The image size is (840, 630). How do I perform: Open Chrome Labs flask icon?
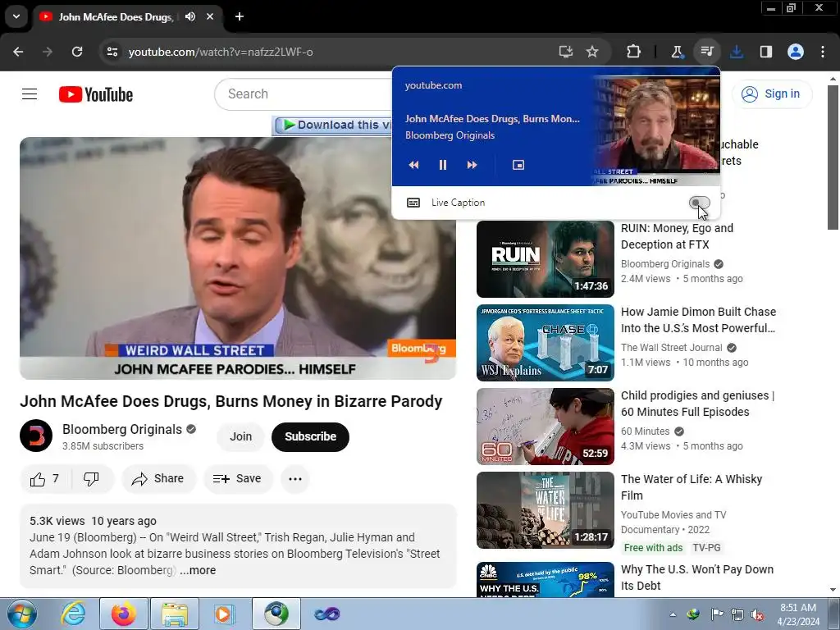(677, 52)
